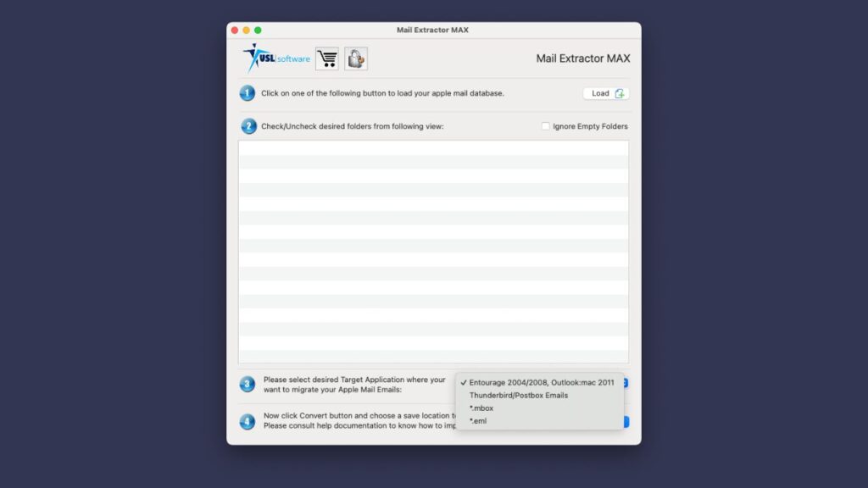The width and height of the screenshot is (868, 488).
Task: Click the unlock activation icon
Action: (x=354, y=58)
